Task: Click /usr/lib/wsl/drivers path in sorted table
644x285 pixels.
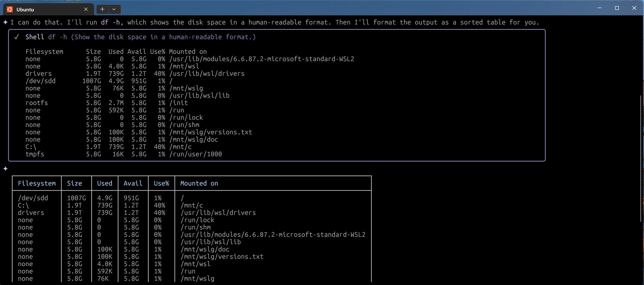Action: tap(218, 213)
